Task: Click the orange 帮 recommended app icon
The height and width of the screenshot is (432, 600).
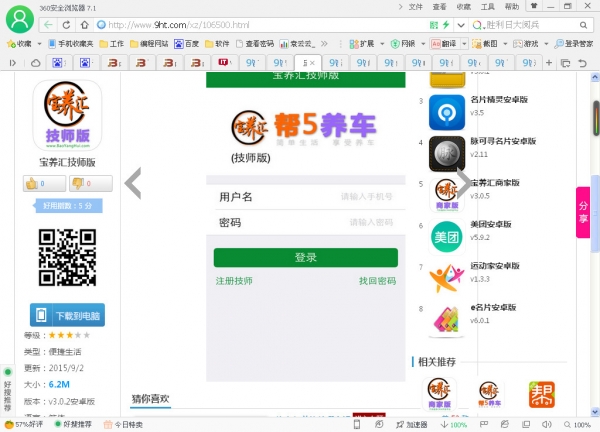Action: point(541,394)
